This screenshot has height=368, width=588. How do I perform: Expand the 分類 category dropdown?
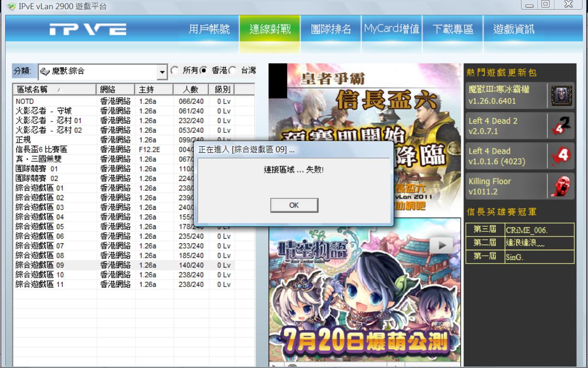coord(162,72)
